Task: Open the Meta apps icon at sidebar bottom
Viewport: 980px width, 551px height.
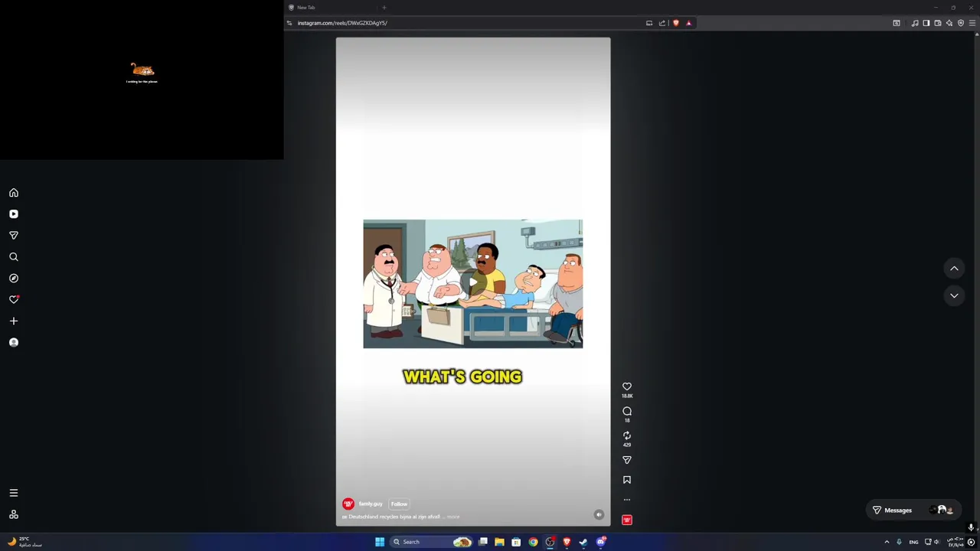Action: point(14,514)
